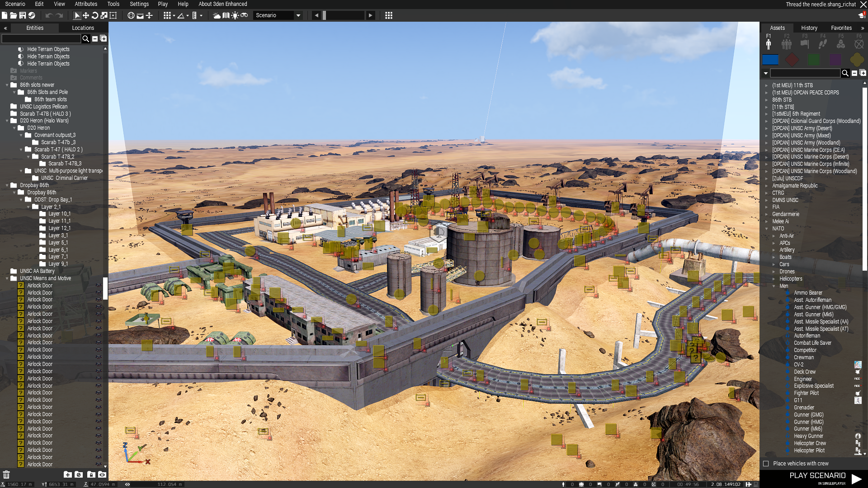
Task: Collapse the left panel with double chevron
Action: click(5, 28)
